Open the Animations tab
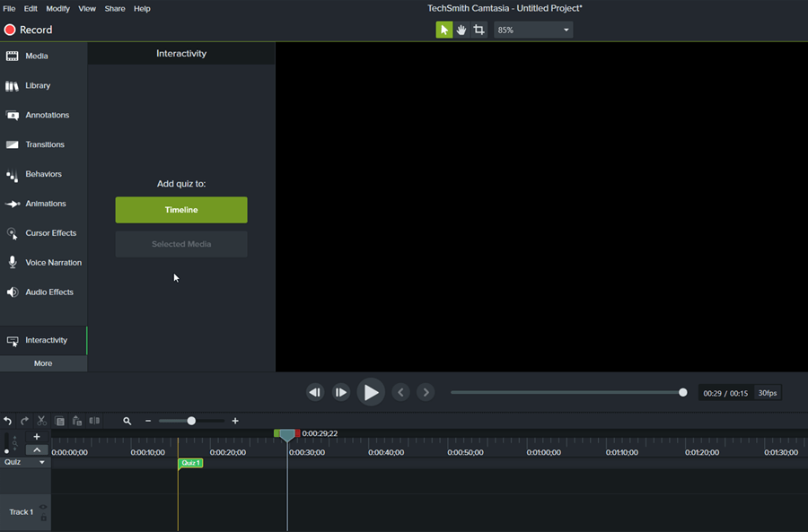The image size is (808, 532). pos(43,204)
